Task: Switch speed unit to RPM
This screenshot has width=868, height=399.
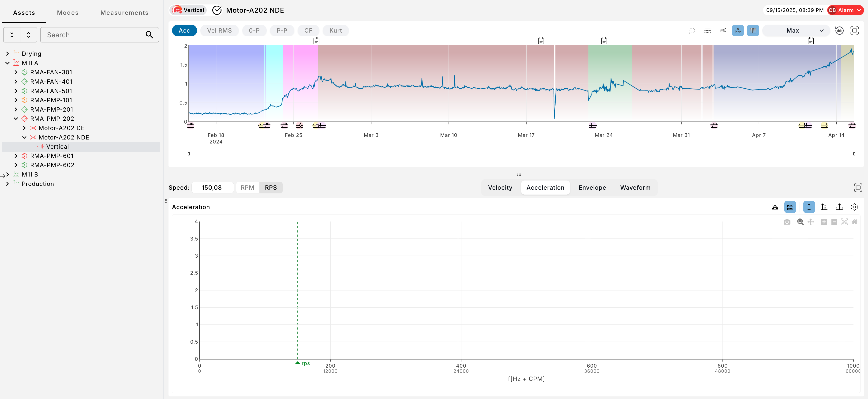Action: pos(247,187)
